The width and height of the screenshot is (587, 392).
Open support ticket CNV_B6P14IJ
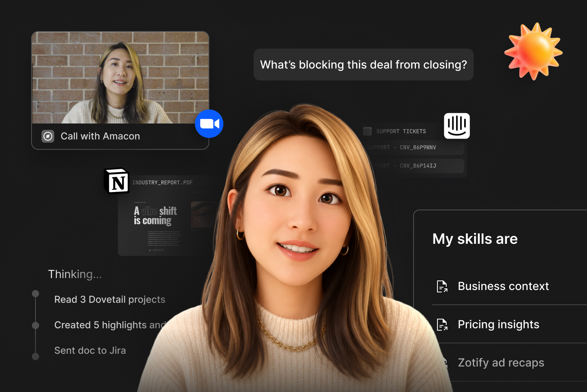pos(415,166)
